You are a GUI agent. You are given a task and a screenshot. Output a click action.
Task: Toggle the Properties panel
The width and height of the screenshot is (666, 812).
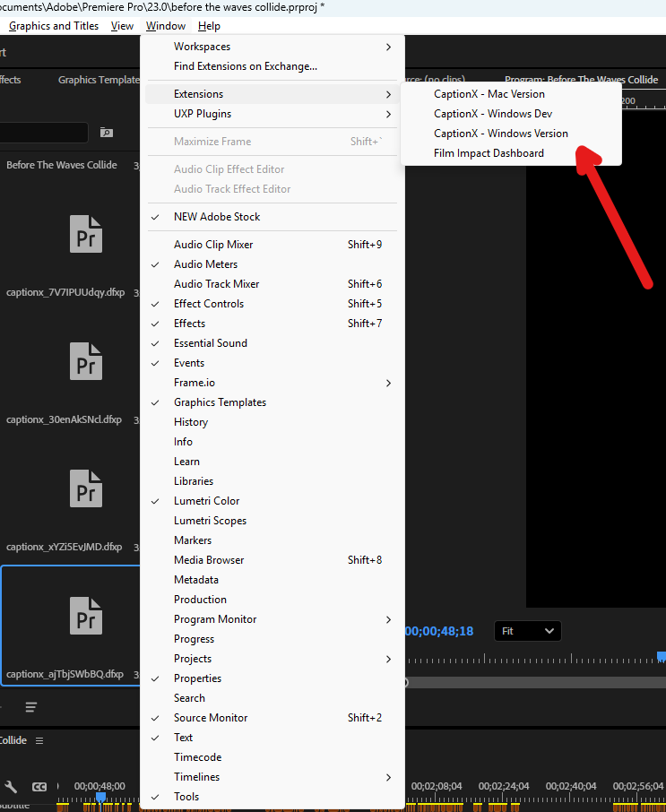pos(272,678)
